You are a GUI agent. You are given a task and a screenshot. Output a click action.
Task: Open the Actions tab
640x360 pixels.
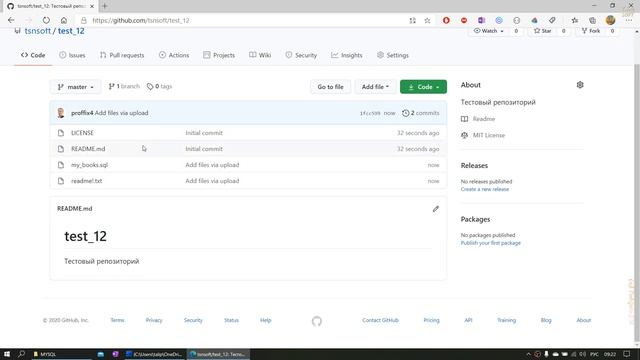[x=174, y=55]
